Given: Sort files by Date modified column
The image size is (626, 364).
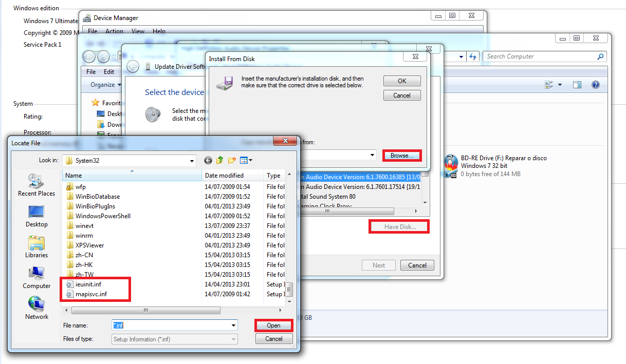Looking at the screenshot, I should (x=232, y=176).
